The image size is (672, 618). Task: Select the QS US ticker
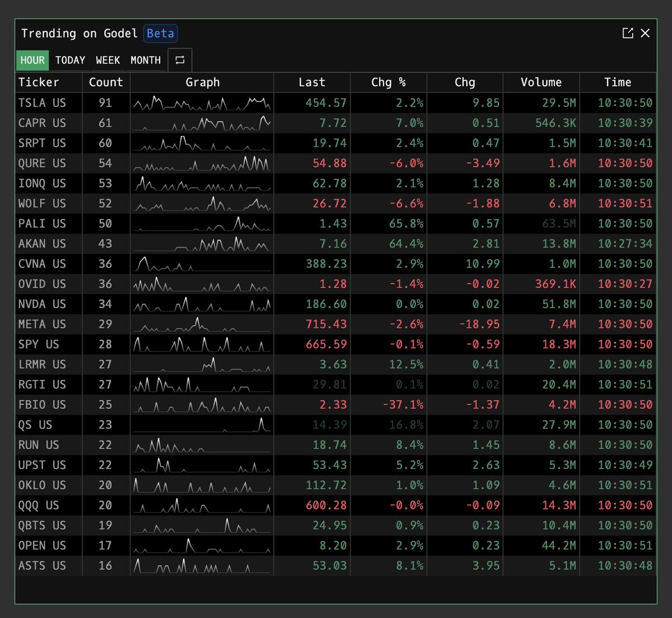click(x=35, y=425)
